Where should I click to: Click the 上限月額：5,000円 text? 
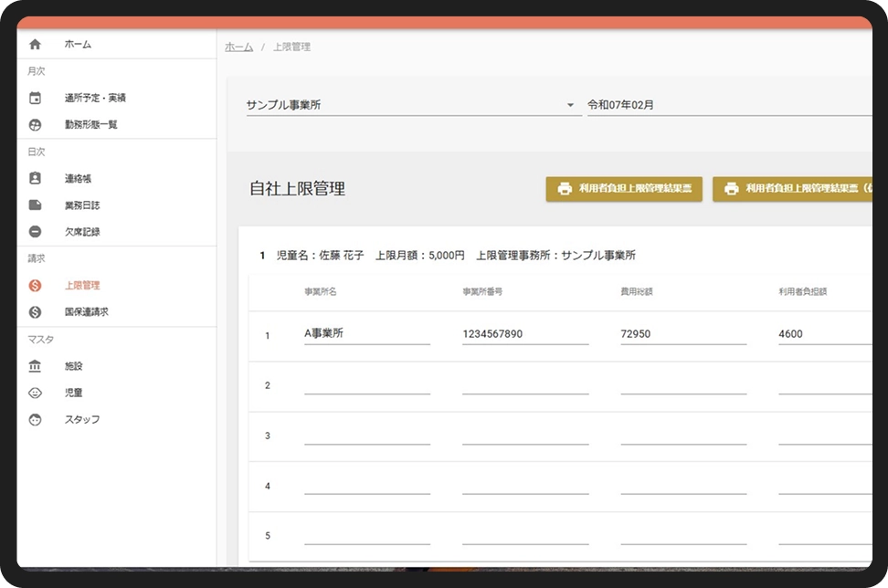tap(420, 256)
